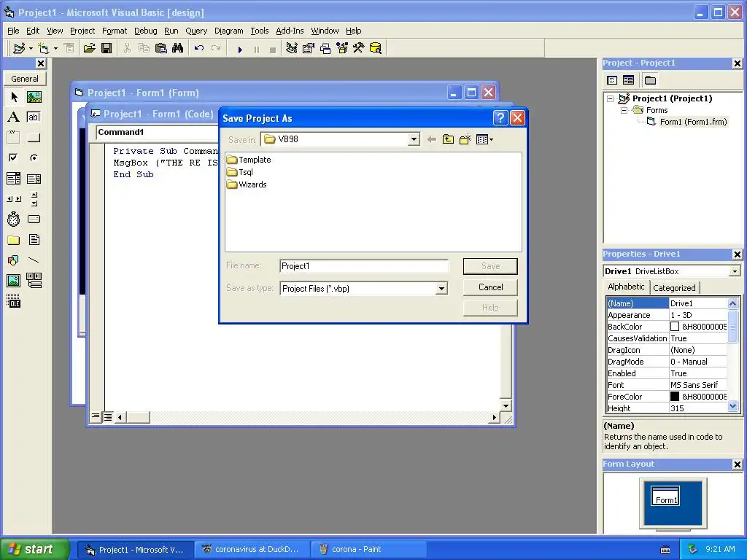
Task: Open Wizards folder in file list
Action: point(247,184)
